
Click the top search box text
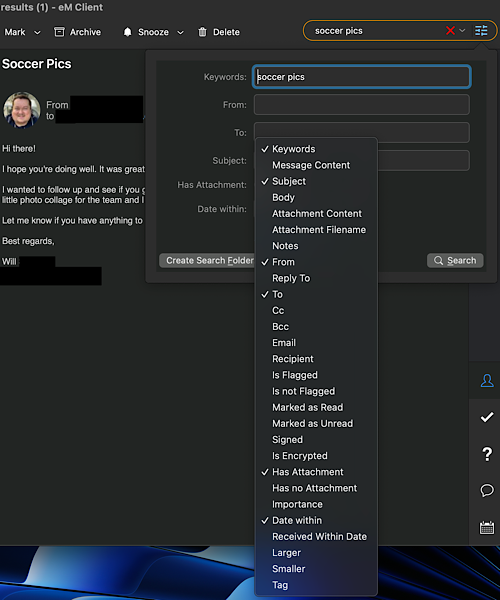pyautogui.click(x=339, y=31)
